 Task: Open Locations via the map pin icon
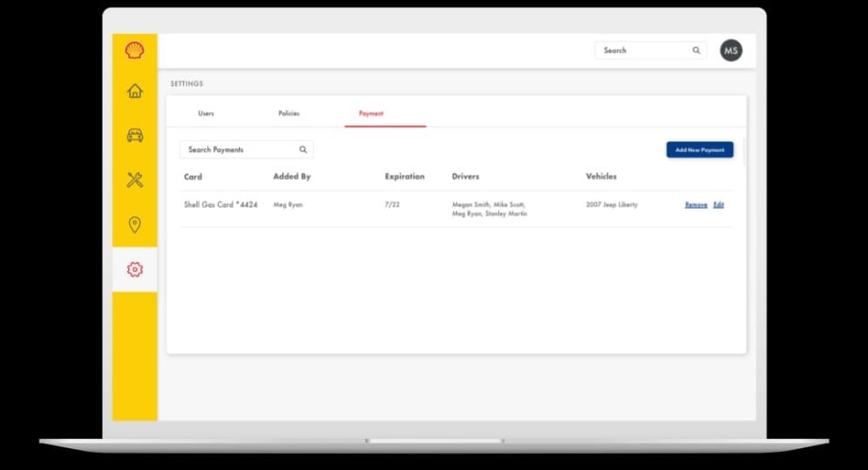pyautogui.click(x=135, y=225)
